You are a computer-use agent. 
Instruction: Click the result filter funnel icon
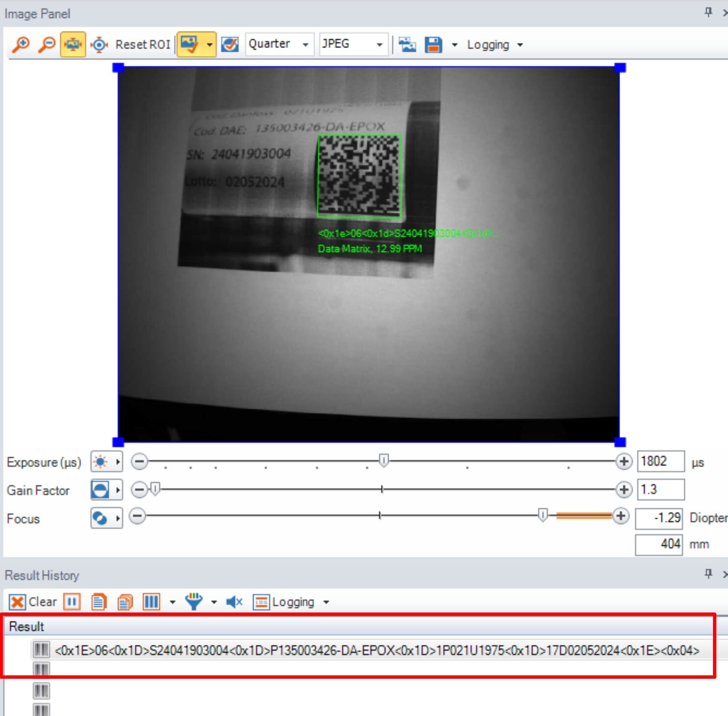pyautogui.click(x=194, y=602)
